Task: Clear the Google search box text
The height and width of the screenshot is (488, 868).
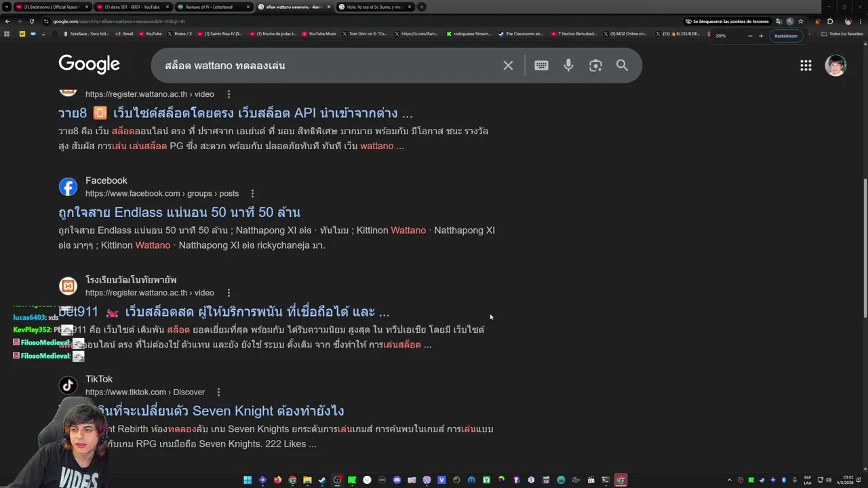Action: point(508,65)
